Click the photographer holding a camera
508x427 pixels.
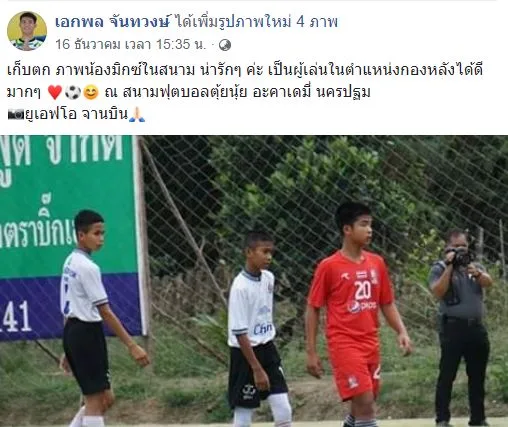pos(460,326)
